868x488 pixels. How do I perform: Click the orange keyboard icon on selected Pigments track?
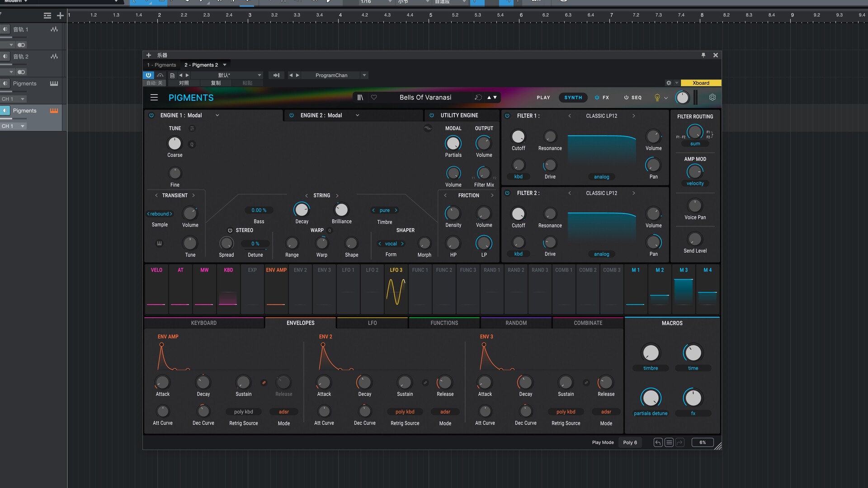coord(54,111)
